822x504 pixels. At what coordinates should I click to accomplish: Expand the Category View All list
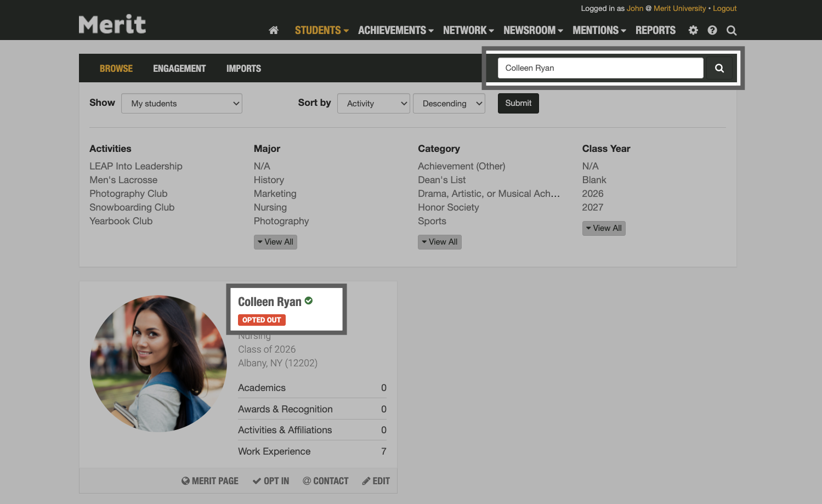[x=439, y=241]
